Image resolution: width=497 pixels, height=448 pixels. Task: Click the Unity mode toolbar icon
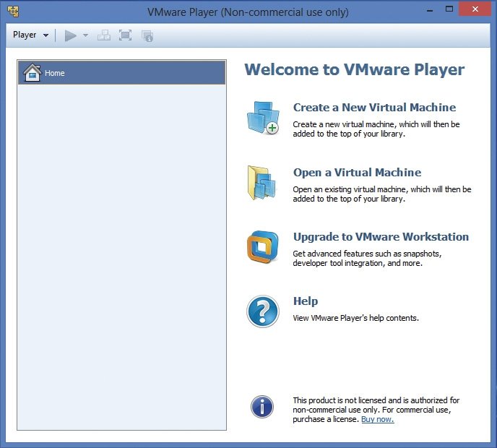point(147,36)
